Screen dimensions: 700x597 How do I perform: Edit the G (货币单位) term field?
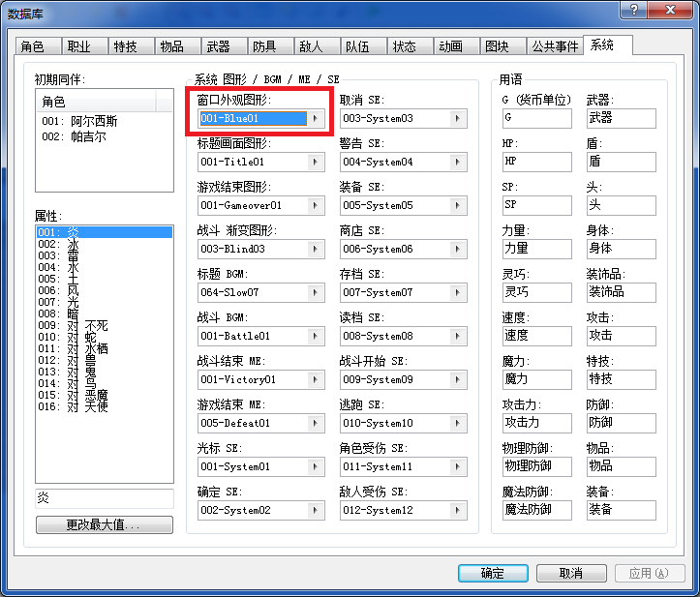[537, 118]
